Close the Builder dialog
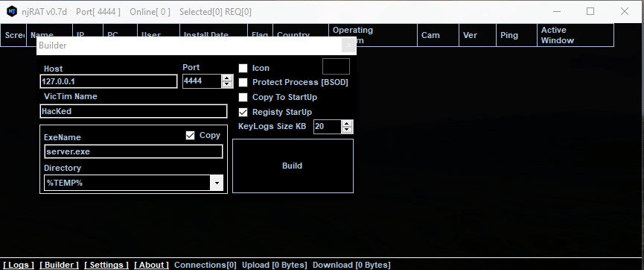The image size is (644, 270). click(348, 45)
